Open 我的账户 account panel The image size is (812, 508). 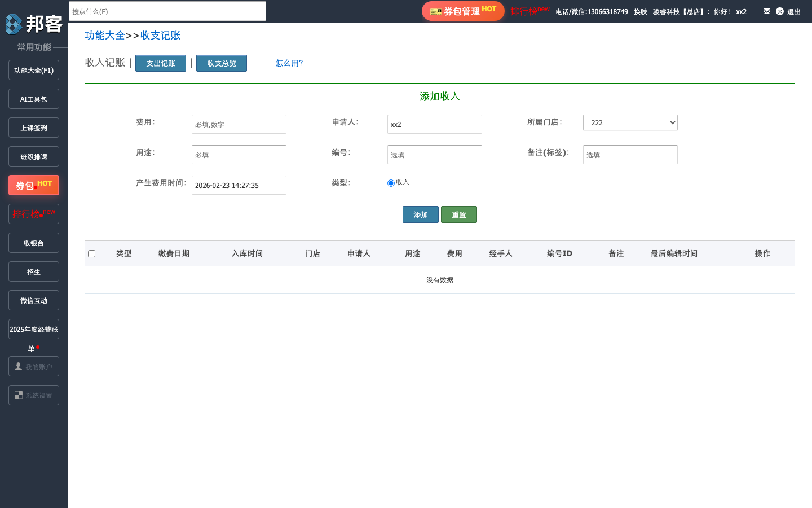(x=33, y=366)
